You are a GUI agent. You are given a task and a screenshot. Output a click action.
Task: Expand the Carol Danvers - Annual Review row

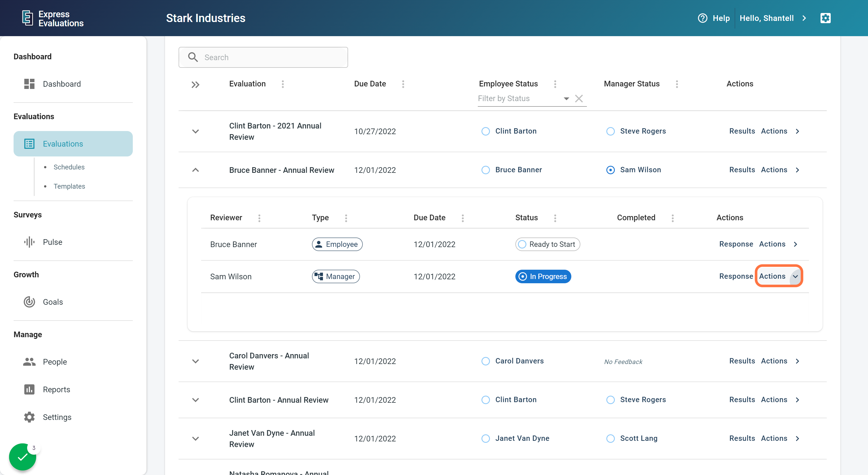pyautogui.click(x=196, y=361)
